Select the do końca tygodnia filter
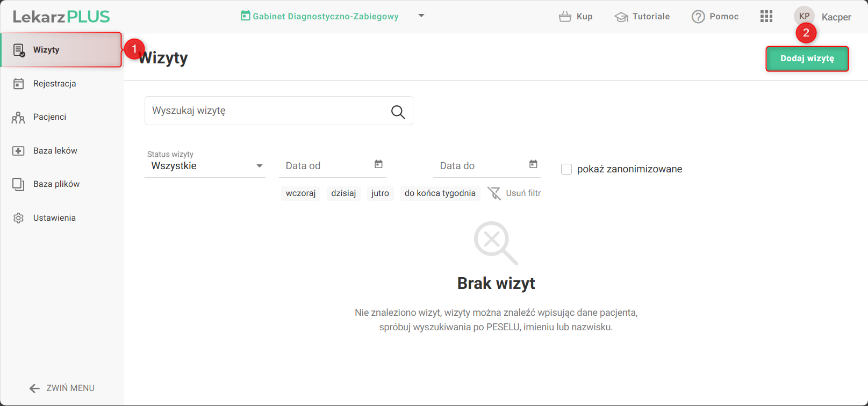This screenshot has height=406, width=868. click(440, 193)
